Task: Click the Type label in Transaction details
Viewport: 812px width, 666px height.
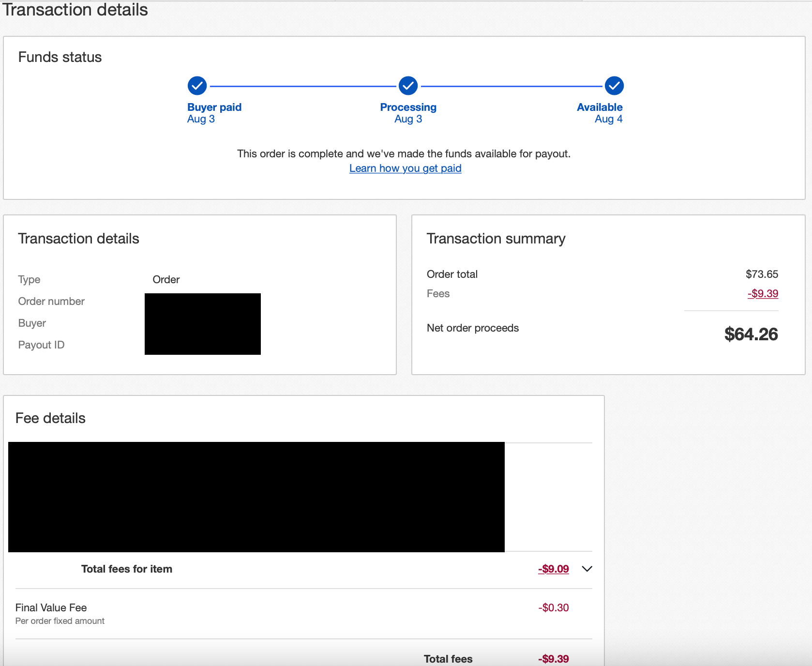Action: (x=29, y=279)
